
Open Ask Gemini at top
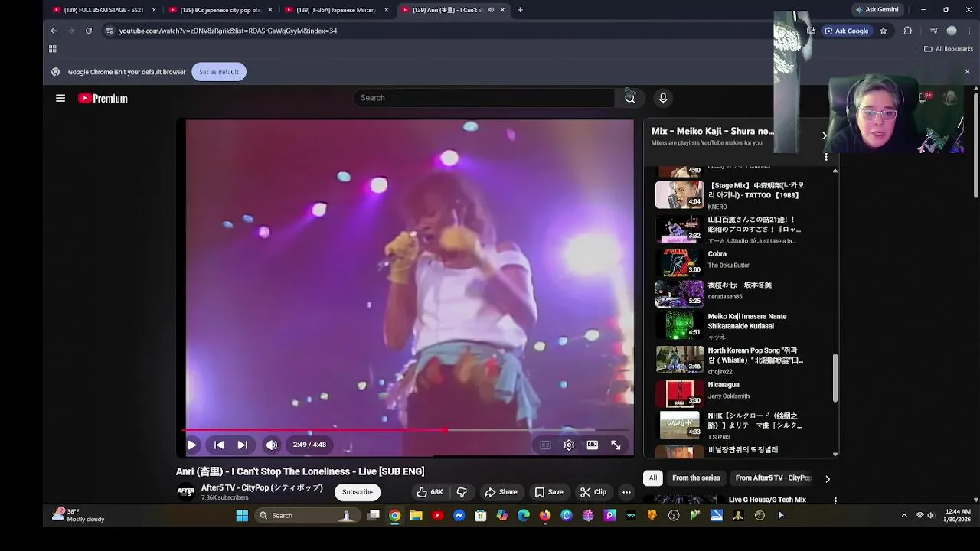click(x=877, y=10)
